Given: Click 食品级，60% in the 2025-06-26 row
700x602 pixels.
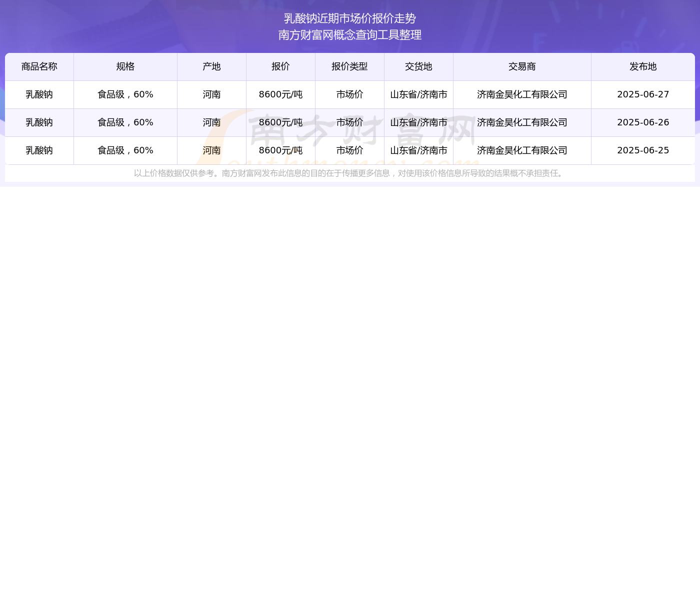Looking at the screenshot, I should pos(125,122).
